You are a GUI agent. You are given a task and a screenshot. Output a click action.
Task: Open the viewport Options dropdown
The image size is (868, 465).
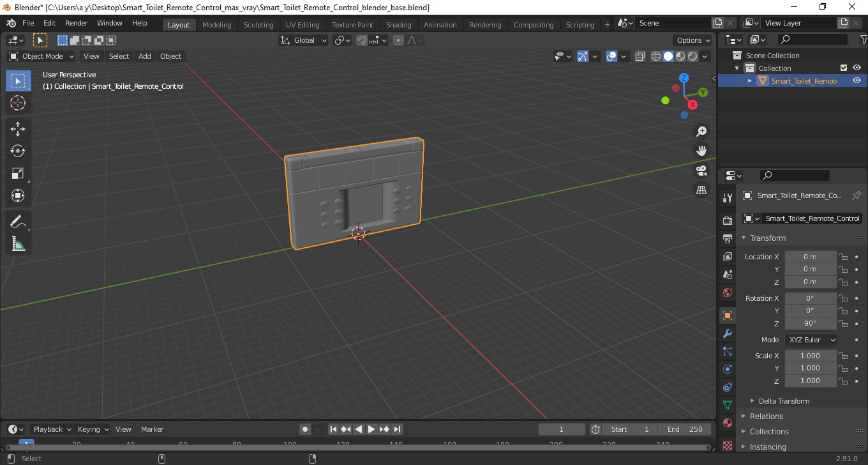(x=694, y=40)
